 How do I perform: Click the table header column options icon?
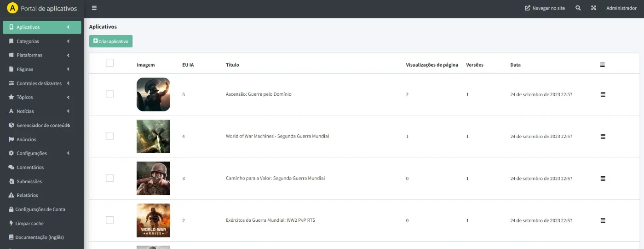point(603,65)
